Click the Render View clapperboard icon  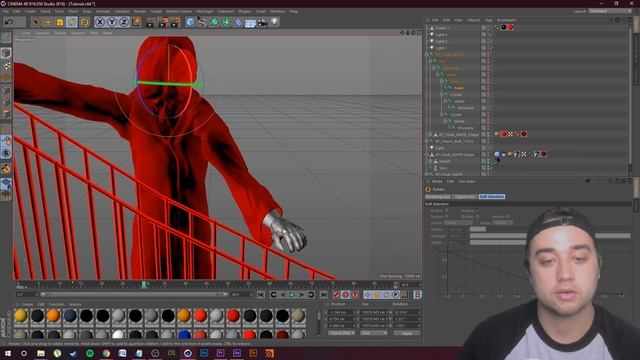[150, 22]
